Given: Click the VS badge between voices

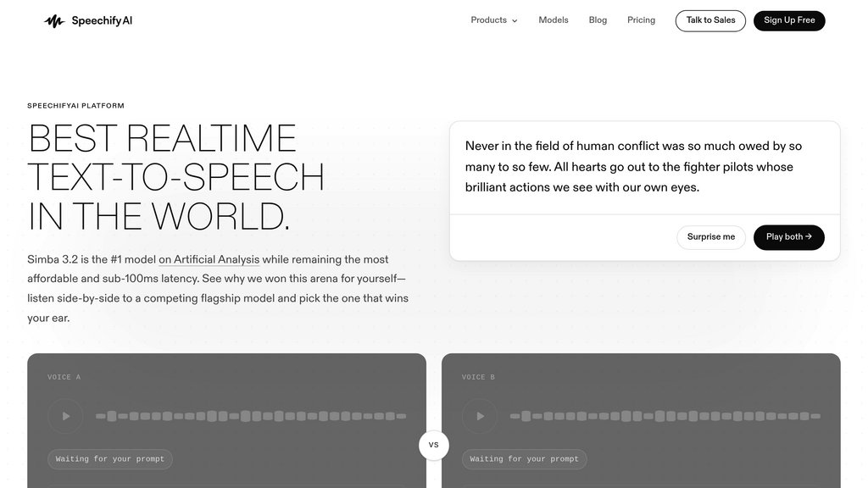Looking at the screenshot, I should tap(433, 445).
